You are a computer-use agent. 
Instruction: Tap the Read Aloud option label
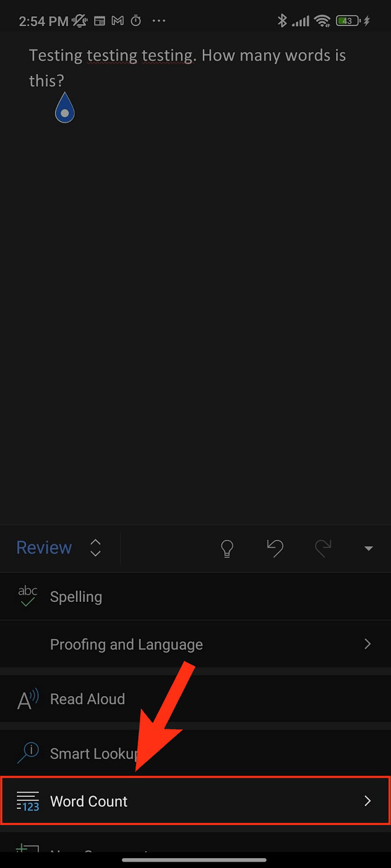(x=87, y=699)
